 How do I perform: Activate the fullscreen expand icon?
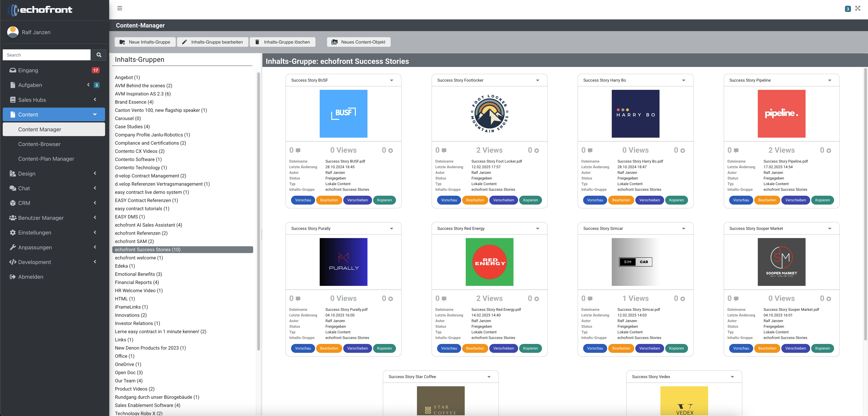pos(858,8)
